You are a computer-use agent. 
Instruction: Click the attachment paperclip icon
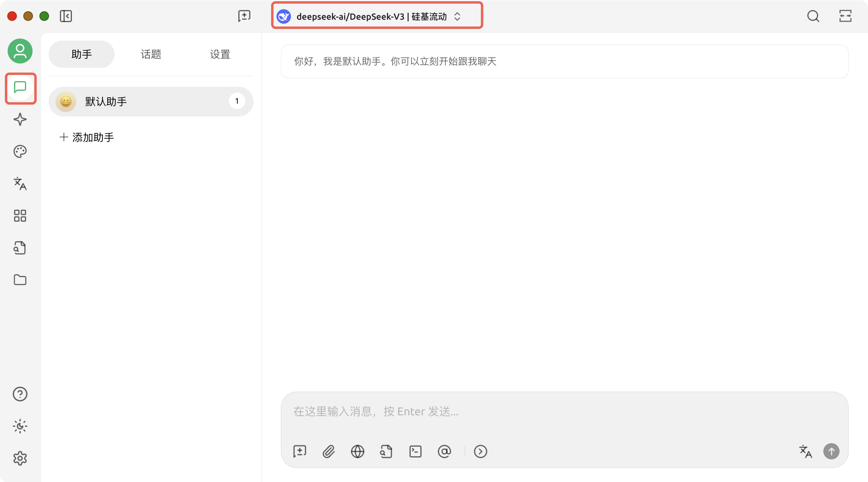(x=329, y=451)
